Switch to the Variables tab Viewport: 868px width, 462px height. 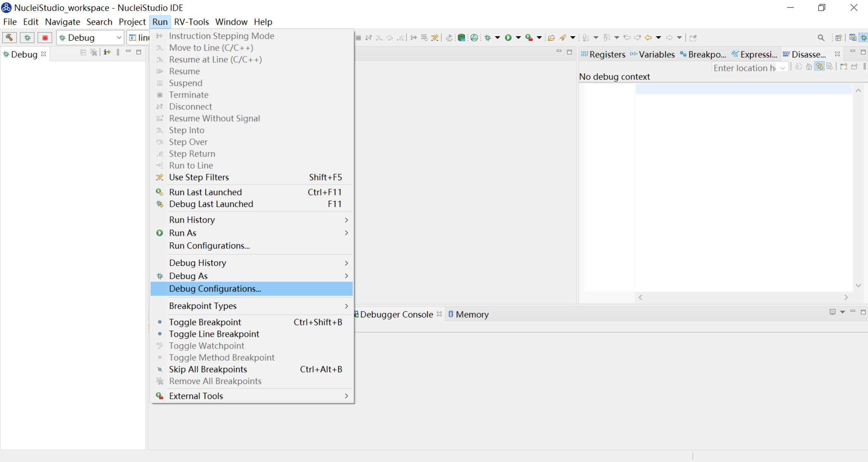pyautogui.click(x=653, y=54)
